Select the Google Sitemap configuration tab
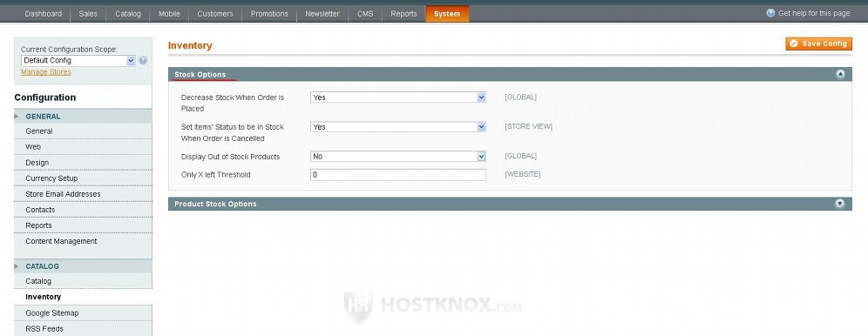Image resolution: width=868 pixels, height=336 pixels. click(x=83, y=313)
